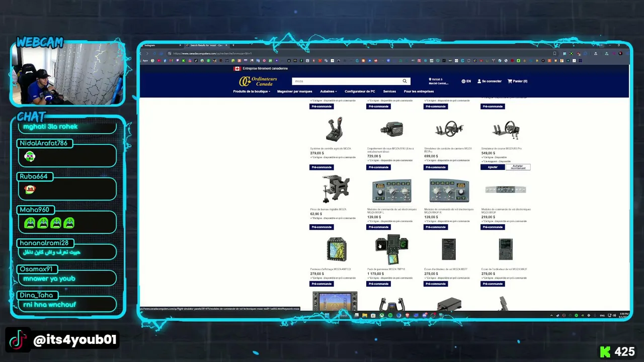Open the 219,00 $ MOZA MA3F module image
The height and width of the screenshot is (362, 644).
(506, 190)
